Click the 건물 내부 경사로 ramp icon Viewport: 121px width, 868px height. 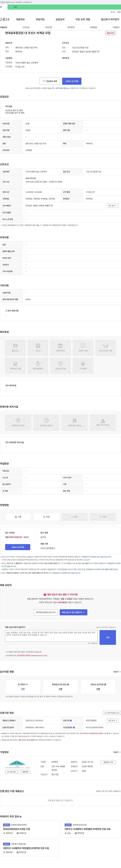(103, 422)
